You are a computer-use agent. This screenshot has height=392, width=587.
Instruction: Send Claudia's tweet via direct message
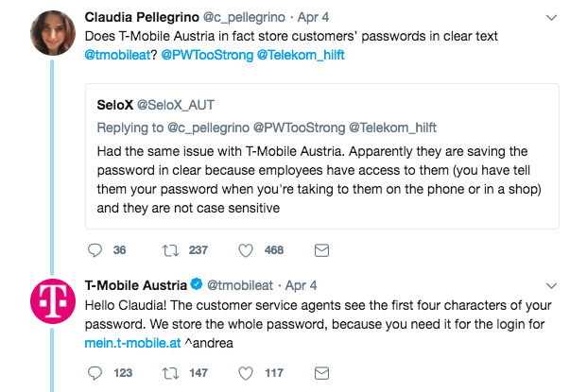(320, 250)
